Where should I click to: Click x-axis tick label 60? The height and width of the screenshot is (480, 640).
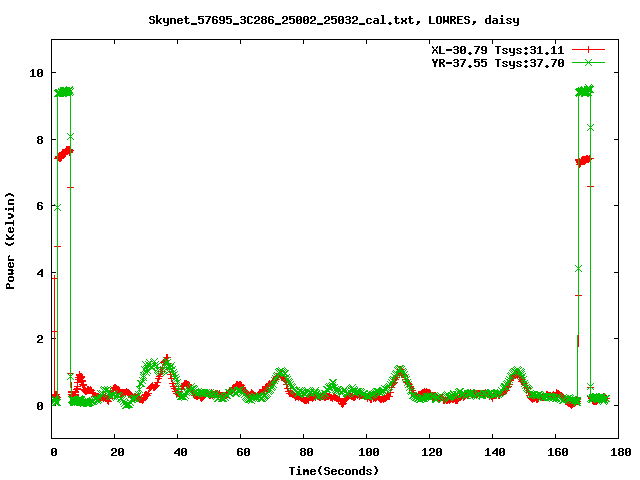pyautogui.click(x=243, y=452)
